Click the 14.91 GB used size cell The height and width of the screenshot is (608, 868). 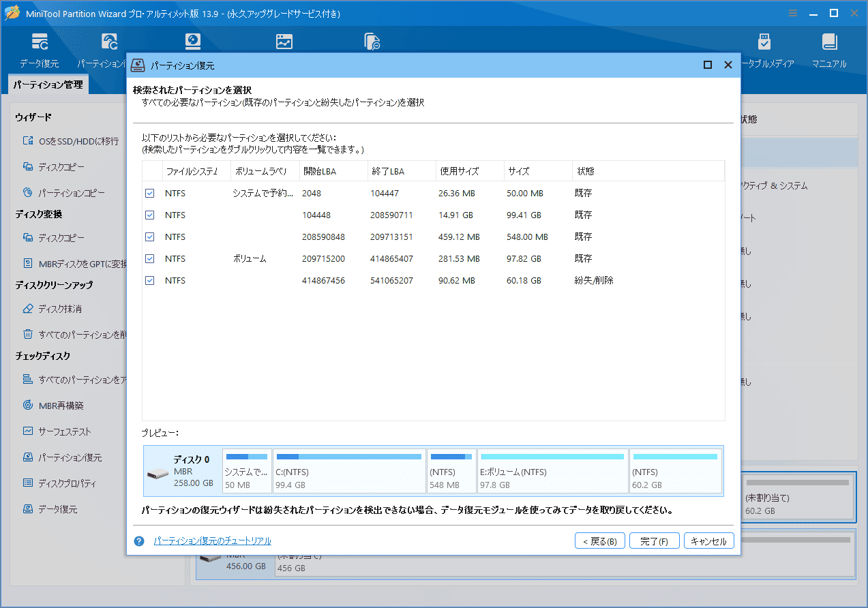(455, 215)
